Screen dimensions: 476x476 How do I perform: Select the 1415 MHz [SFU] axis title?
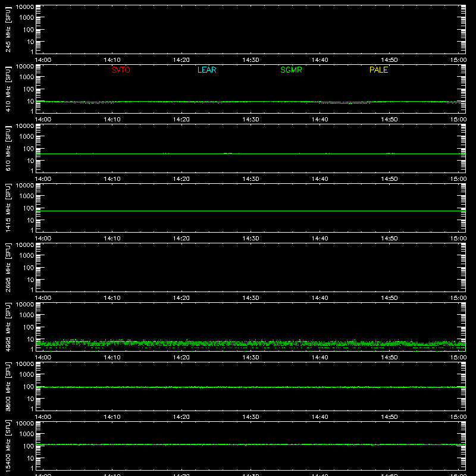click(x=8, y=208)
